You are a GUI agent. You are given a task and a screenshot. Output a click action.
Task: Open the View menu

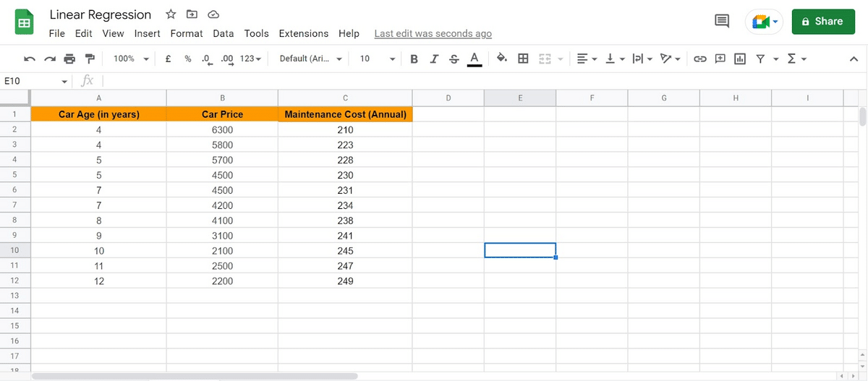pyautogui.click(x=113, y=33)
